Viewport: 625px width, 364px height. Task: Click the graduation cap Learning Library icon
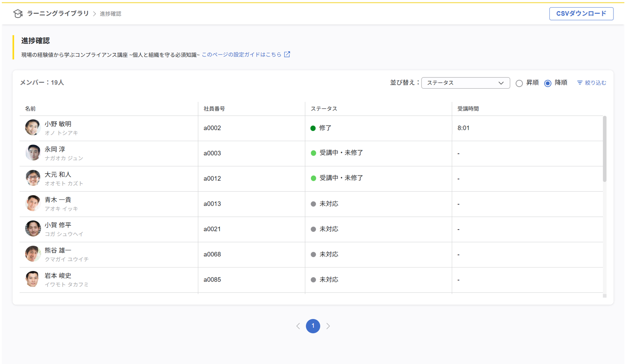18,14
